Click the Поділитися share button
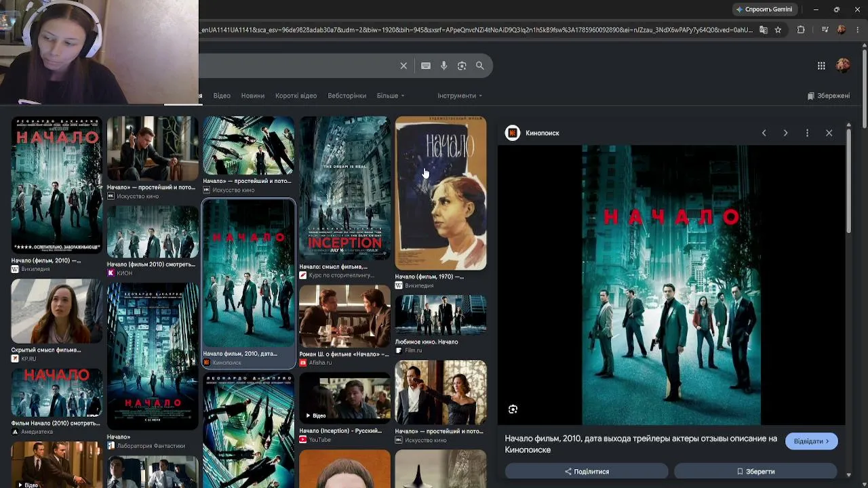Viewport: 868px width, 488px height. tap(587, 471)
